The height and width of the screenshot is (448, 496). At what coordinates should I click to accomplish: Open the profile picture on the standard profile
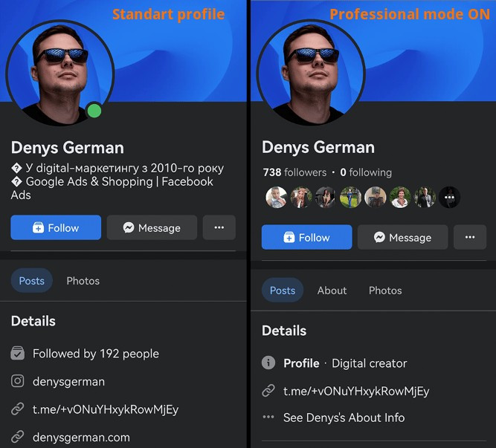click(59, 73)
